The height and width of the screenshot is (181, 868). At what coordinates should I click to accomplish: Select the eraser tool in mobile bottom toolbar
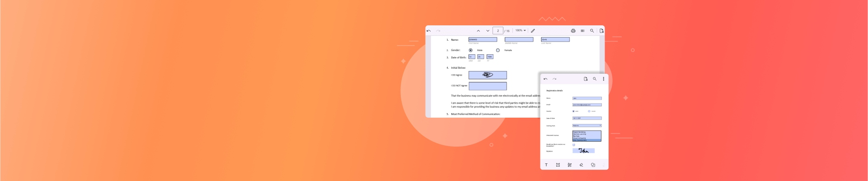tap(581, 165)
